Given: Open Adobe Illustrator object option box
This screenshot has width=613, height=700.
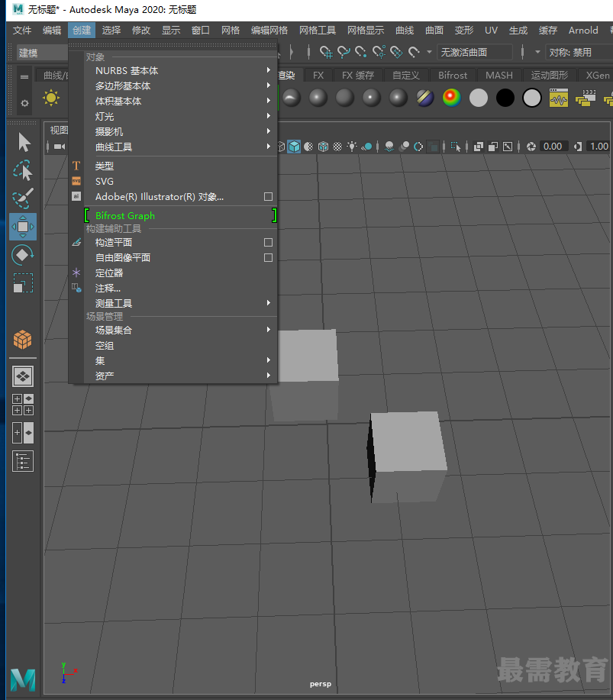Looking at the screenshot, I should pos(268,196).
